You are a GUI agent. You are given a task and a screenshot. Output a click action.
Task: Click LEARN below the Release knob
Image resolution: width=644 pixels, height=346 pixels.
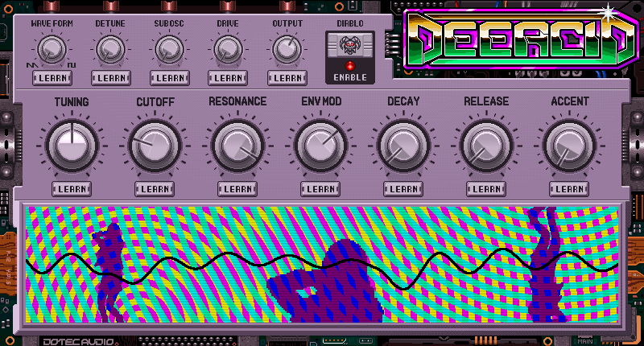(x=486, y=189)
